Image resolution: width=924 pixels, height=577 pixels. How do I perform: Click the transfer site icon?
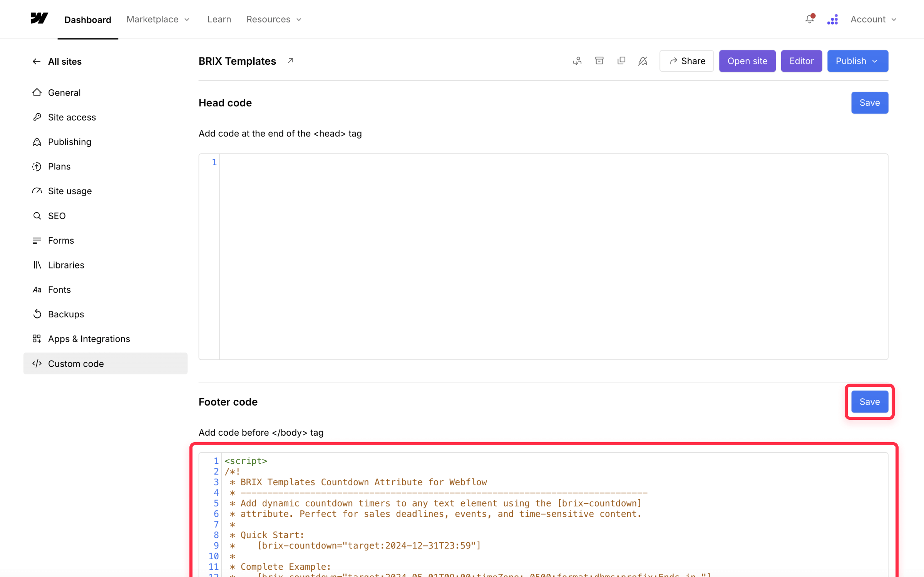[577, 61]
